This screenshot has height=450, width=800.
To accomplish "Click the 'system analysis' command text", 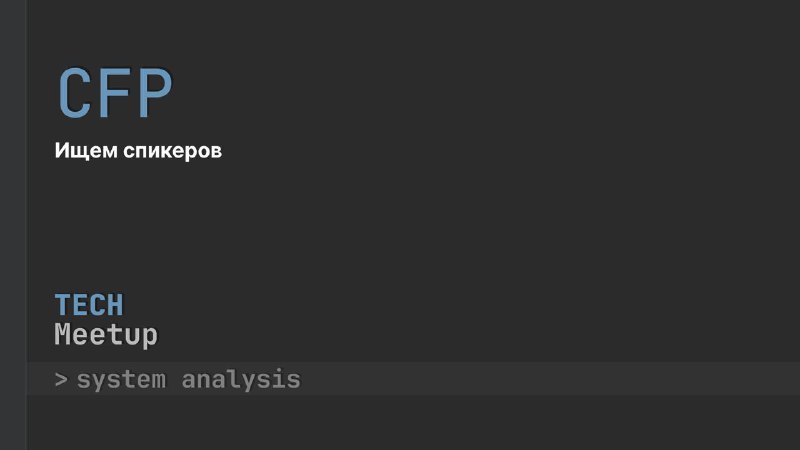I will pyautogui.click(x=189, y=380).
